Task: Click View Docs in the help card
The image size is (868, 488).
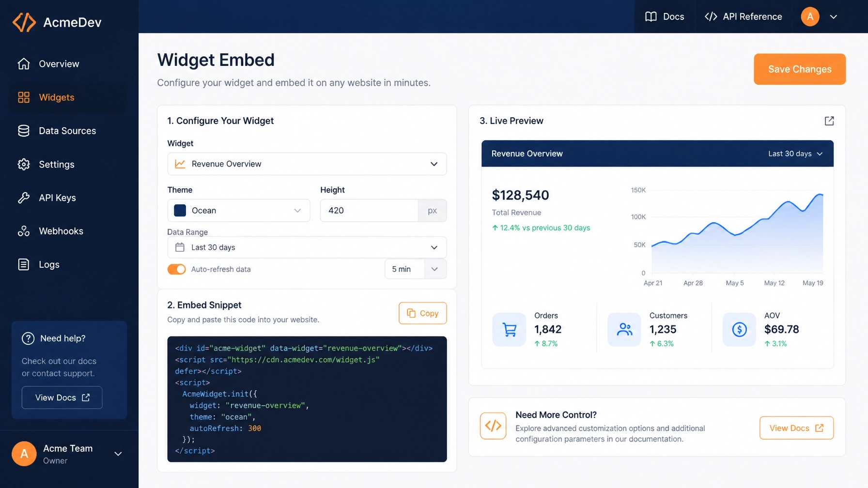Action: pos(62,397)
